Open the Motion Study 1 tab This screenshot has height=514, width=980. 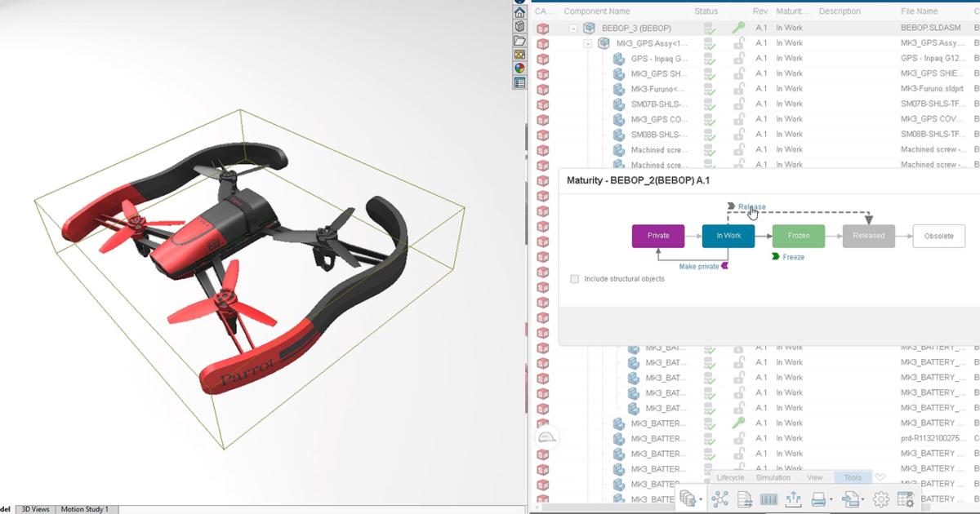(85, 509)
